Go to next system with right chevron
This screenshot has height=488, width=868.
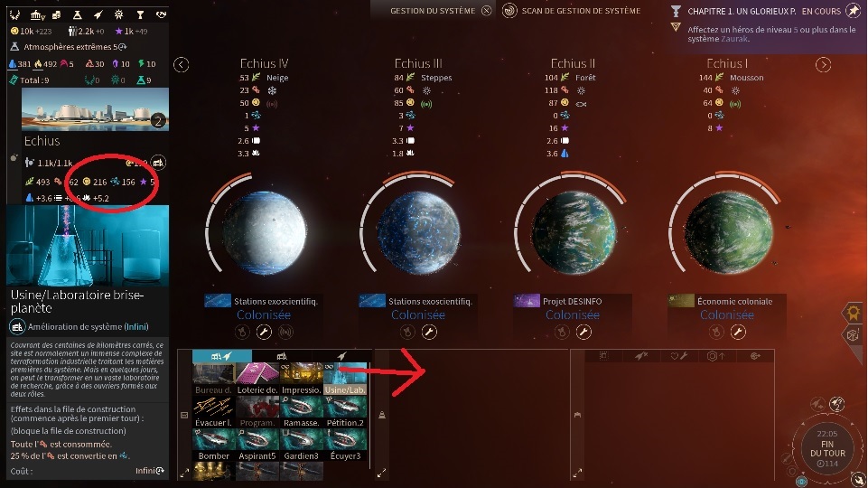pos(823,65)
